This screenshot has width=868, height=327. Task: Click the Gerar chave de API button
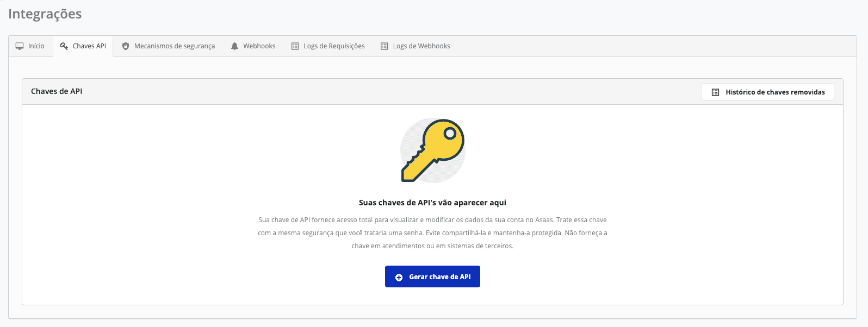click(432, 276)
